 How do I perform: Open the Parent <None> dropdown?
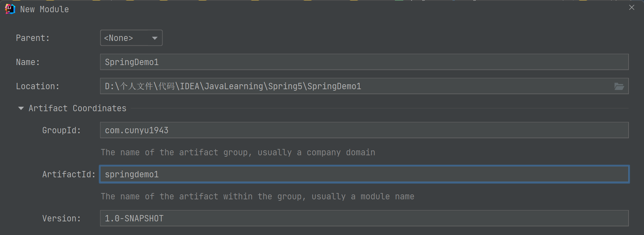131,38
